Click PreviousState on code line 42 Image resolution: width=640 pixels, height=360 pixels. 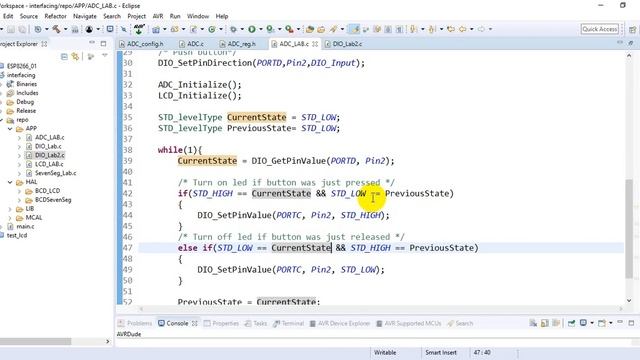coord(417,193)
